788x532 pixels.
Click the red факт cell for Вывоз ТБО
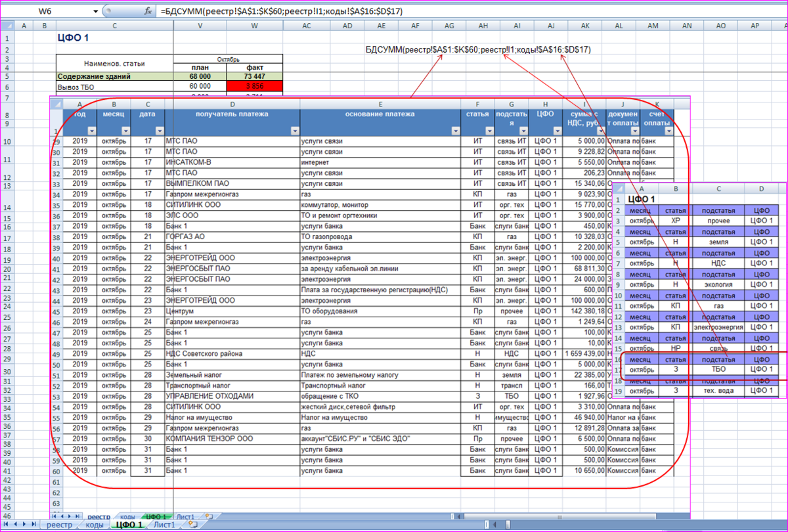coord(254,86)
